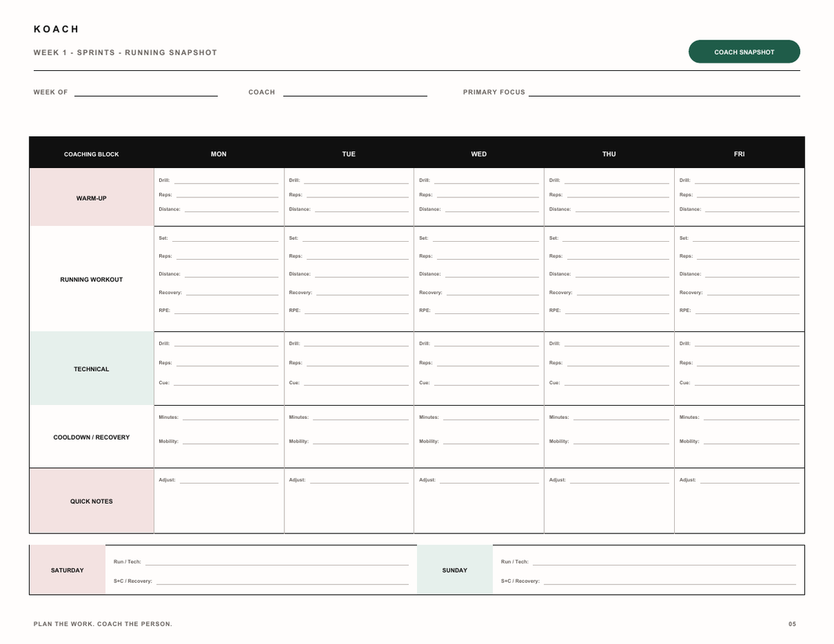Click Tuesday running workout Reps field
The width and height of the screenshot is (834, 644).
pos(357,256)
